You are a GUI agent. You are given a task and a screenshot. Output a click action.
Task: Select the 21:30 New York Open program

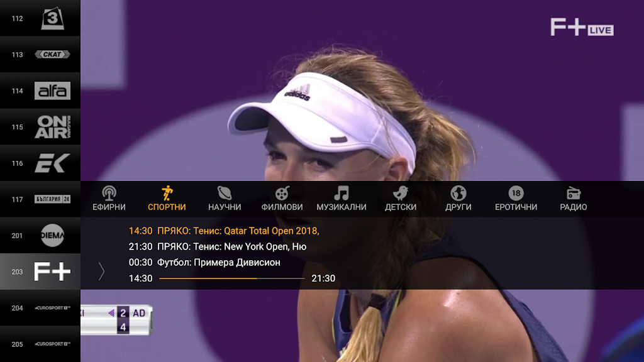pos(218,246)
